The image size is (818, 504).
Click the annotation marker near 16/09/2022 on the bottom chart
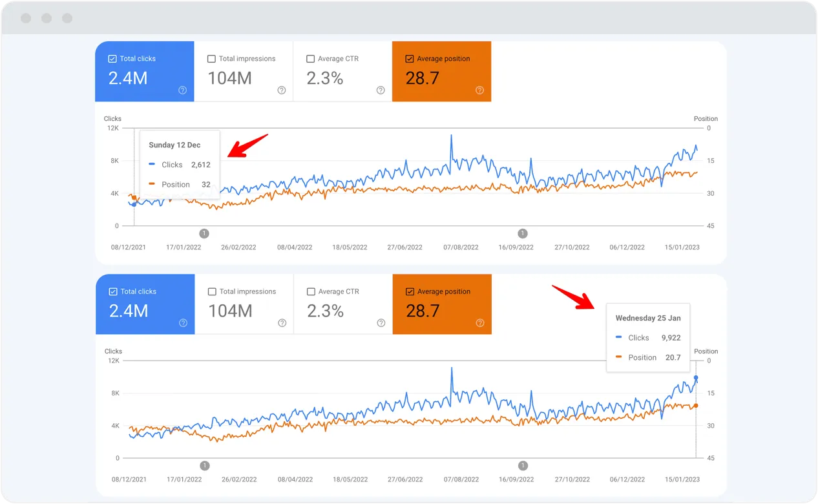[x=523, y=465]
